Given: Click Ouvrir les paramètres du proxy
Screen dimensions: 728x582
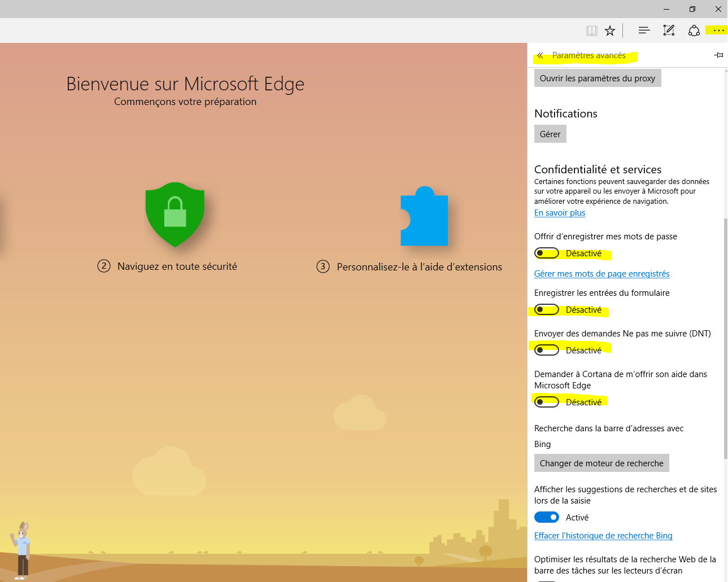Looking at the screenshot, I should point(597,78).
